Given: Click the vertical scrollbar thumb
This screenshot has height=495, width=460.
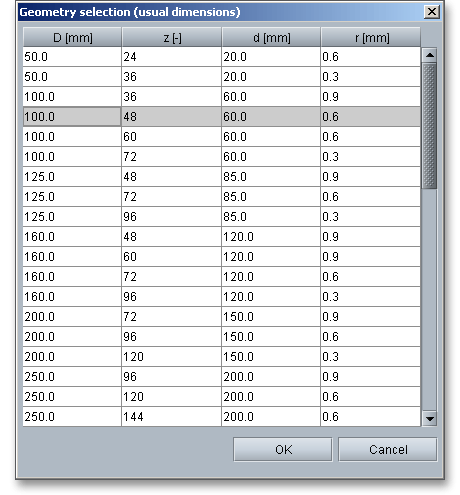Looking at the screenshot, I should (x=430, y=126).
